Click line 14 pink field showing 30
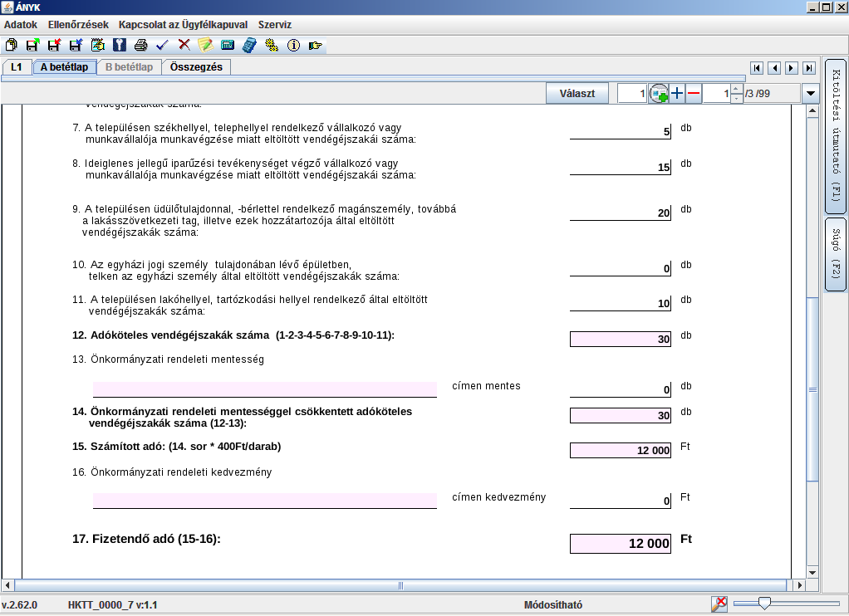 click(621, 415)
